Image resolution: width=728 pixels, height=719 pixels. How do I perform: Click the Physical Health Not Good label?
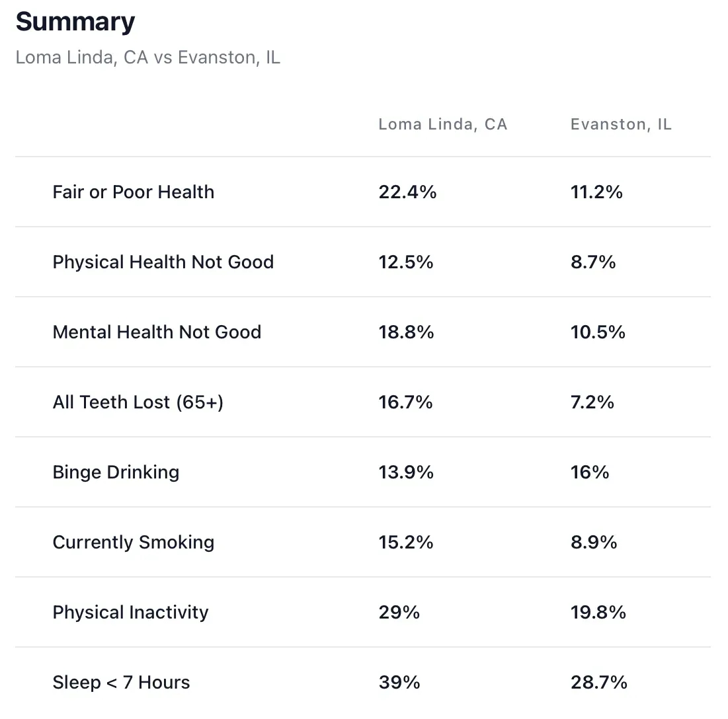coord(163,262)
